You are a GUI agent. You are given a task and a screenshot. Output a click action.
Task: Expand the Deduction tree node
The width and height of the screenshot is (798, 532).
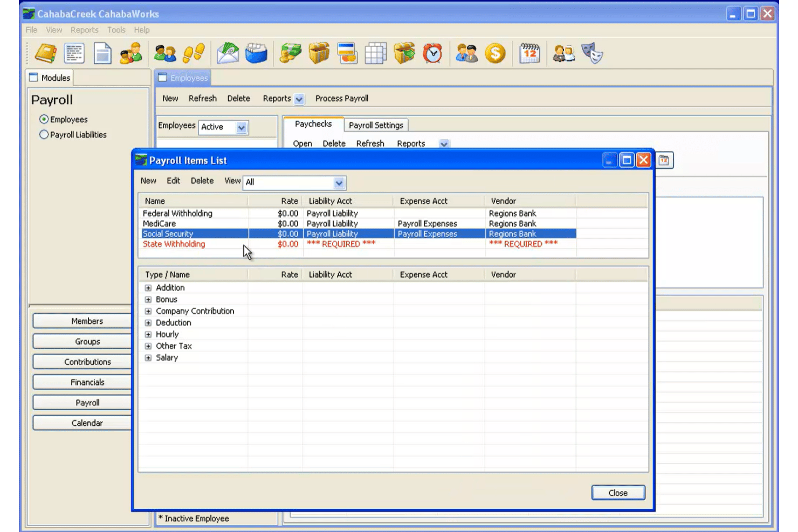point(148,323)
